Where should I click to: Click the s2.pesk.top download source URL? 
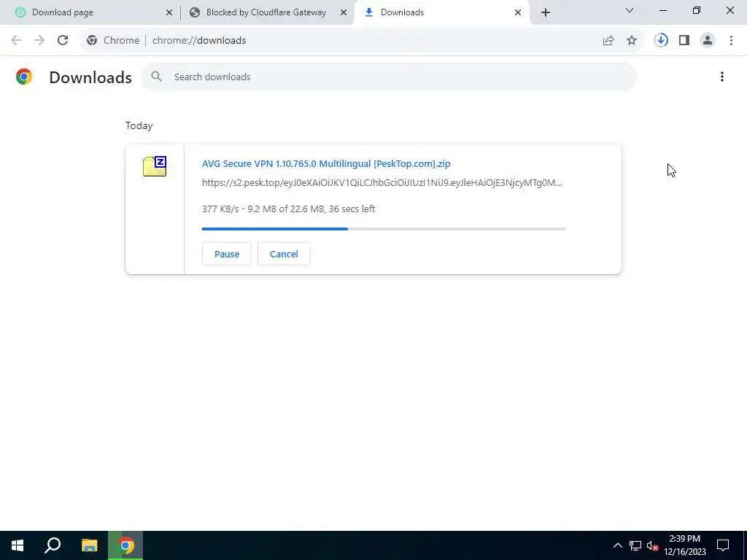[x=382, y=183]
